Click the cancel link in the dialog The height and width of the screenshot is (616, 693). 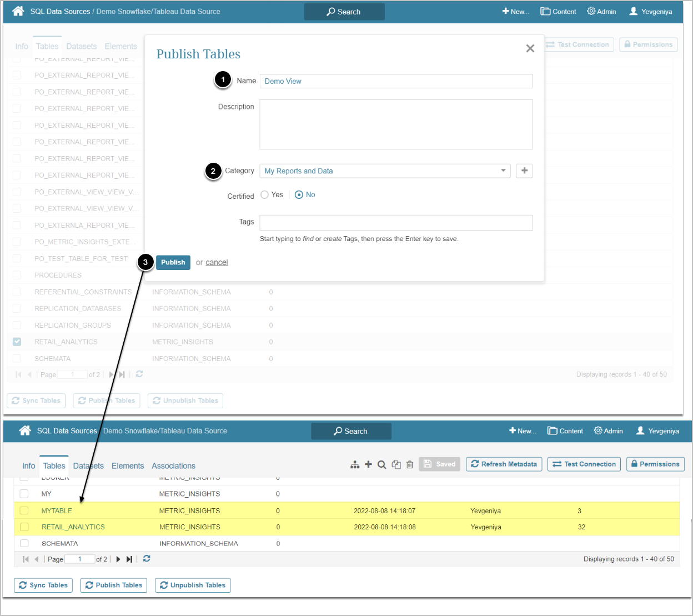[x=217, y=263]
